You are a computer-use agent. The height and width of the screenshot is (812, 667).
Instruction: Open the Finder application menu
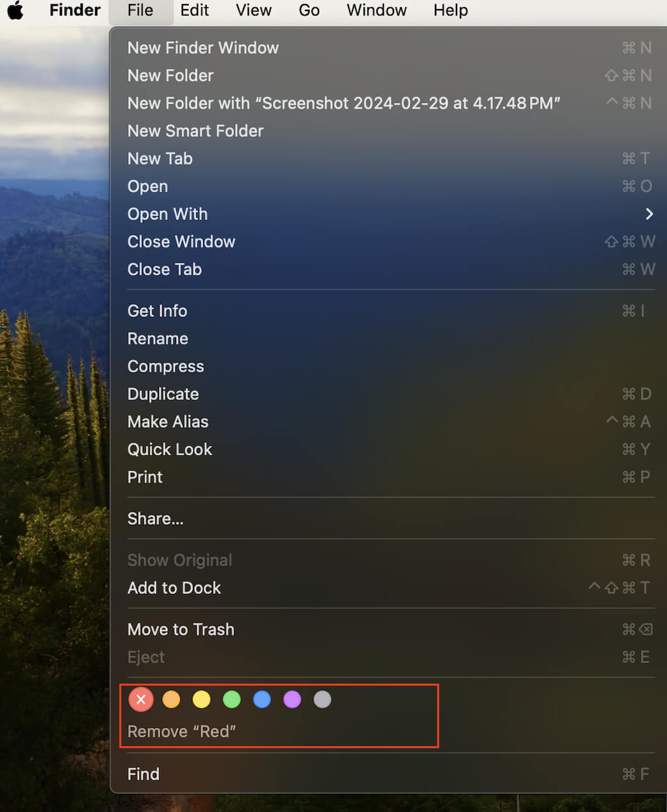click(x=75, y=10)
